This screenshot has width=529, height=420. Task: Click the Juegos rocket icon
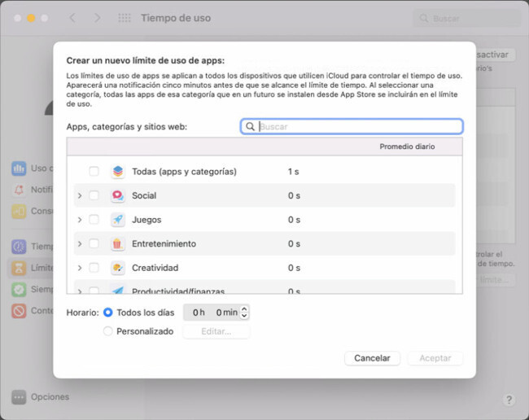tap(118, 220)
